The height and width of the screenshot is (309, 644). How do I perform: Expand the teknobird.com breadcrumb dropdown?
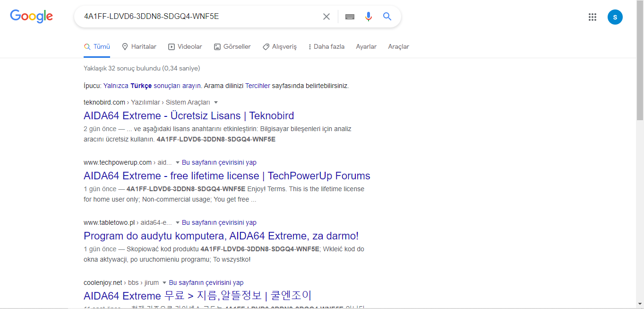point(216,102)
